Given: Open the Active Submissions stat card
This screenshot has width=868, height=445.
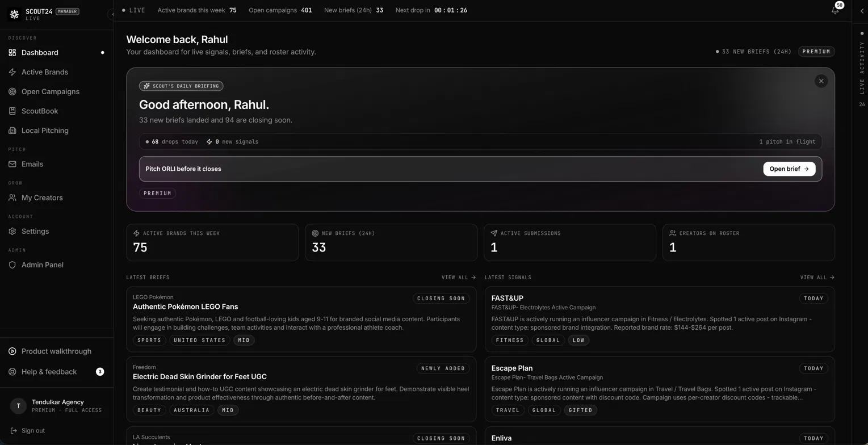Looking at the screenshot, I should [570, 242].
